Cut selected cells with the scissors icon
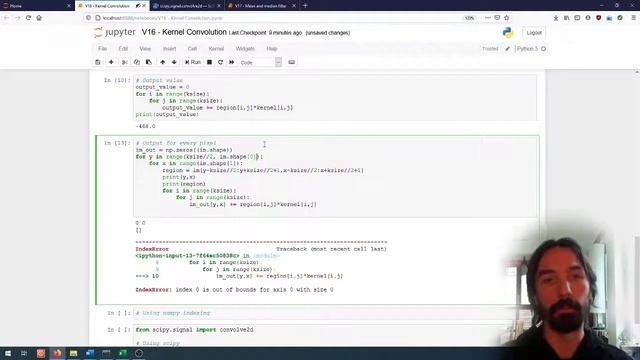Viewport: 640px width, 360px height. [124, 62]
